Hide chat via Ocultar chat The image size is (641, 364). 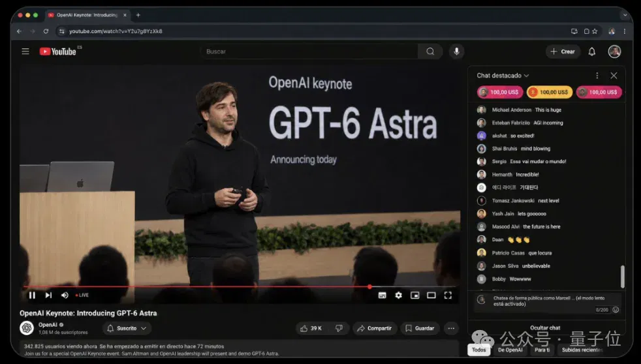coord(545,327)
